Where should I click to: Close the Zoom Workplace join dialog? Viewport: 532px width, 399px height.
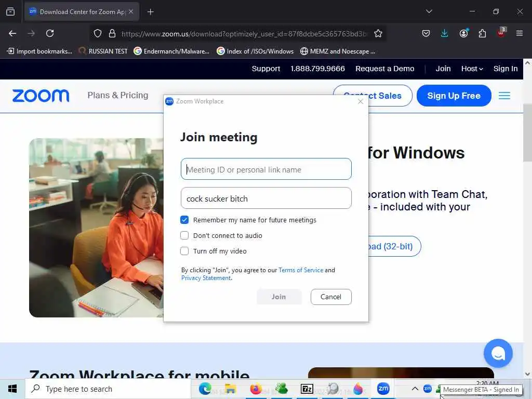(361, 101)
